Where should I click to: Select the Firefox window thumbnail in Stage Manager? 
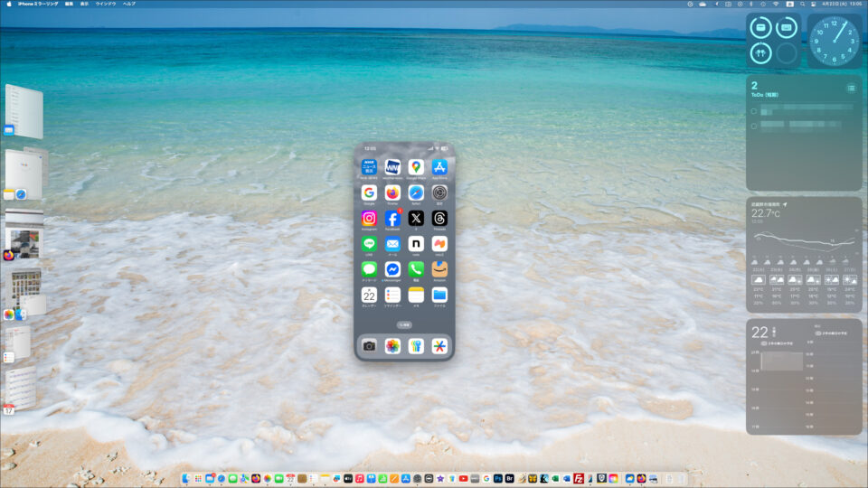click(24, 235)
